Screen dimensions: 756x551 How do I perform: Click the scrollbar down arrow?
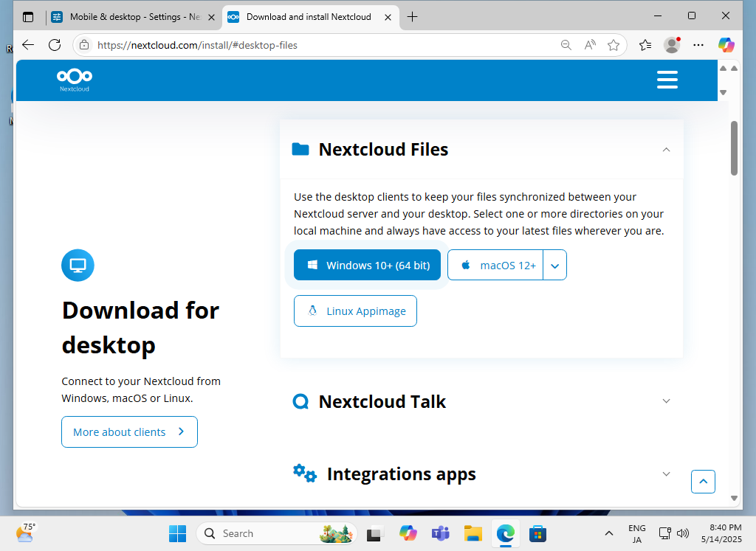click(734, 499)
